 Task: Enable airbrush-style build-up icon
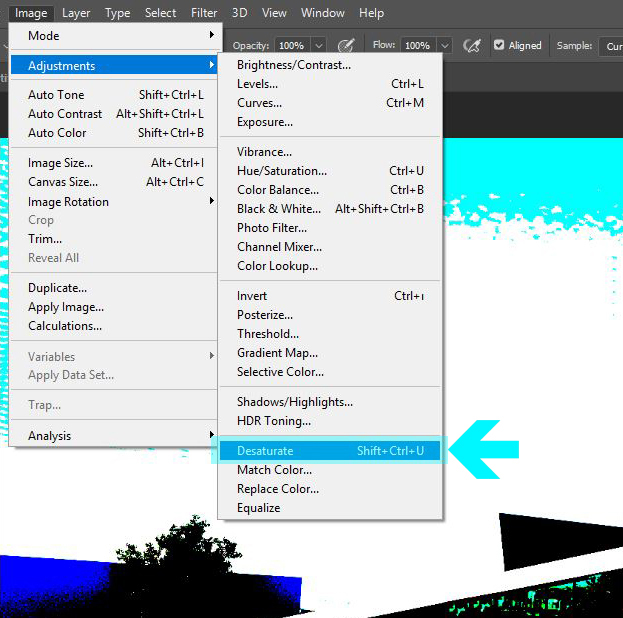click(472, 46)
